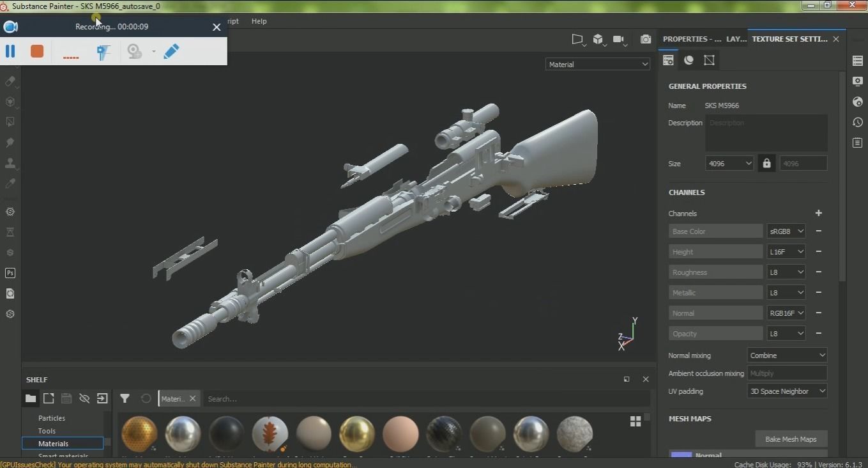This screenshot has width=868, height=468.
Task: Select the Eraser tool in left toolbar
Action: pos(10,81)
